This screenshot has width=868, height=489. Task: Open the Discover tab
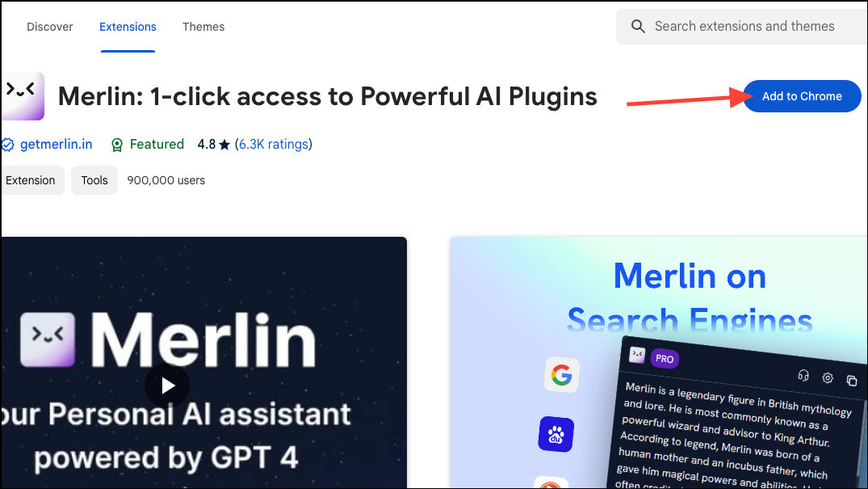pos(50,27)
